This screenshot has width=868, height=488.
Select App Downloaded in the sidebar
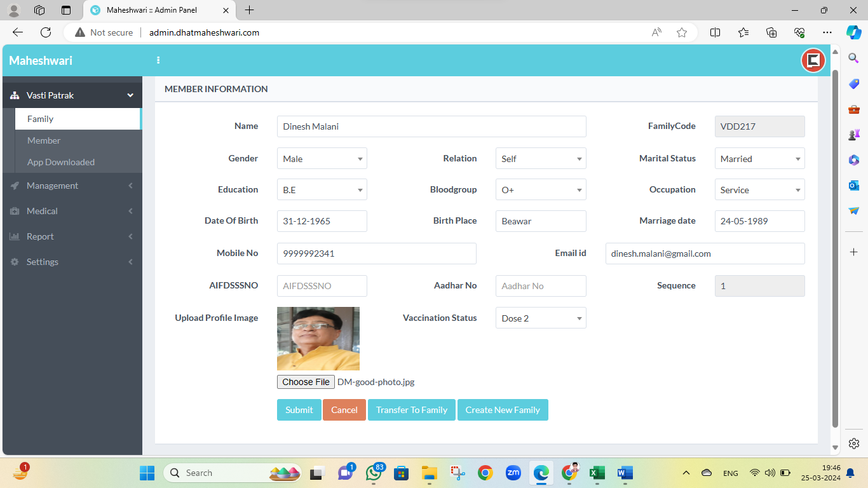pos(78,162)
